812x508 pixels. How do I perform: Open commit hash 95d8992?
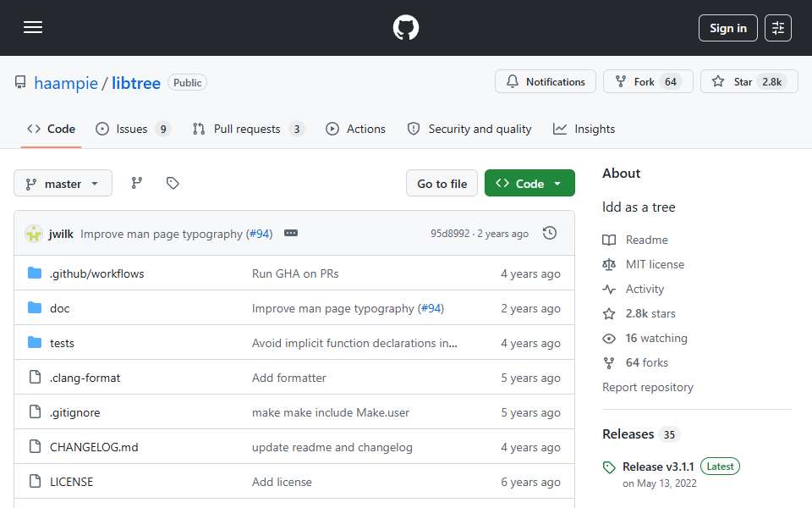click(x=450, y=234)
